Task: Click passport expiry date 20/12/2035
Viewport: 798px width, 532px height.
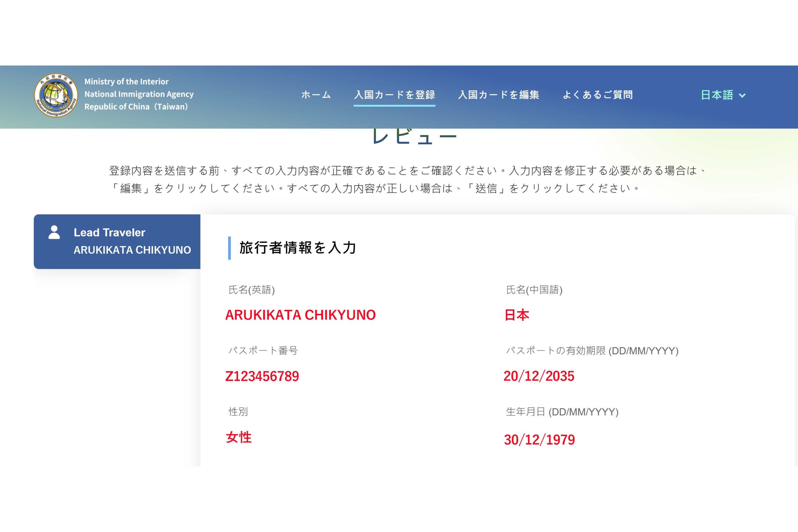Action: [x=539, y=376]
